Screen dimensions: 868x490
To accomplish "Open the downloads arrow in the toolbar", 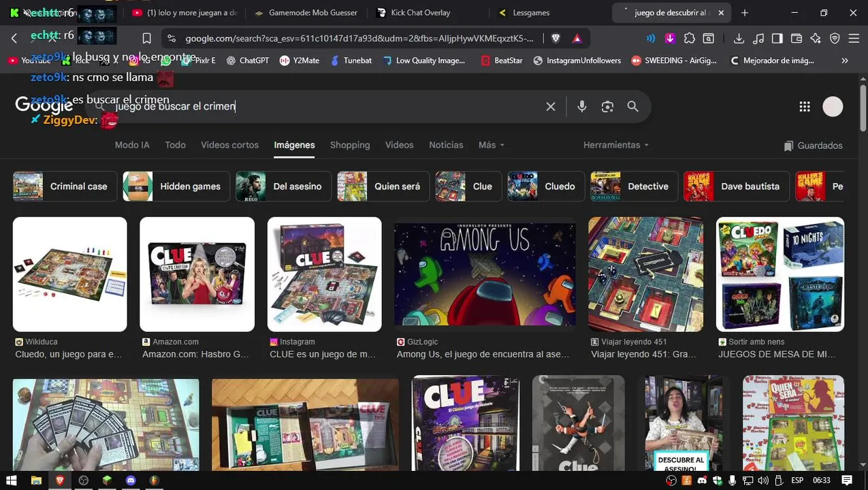I will point(739,38).
